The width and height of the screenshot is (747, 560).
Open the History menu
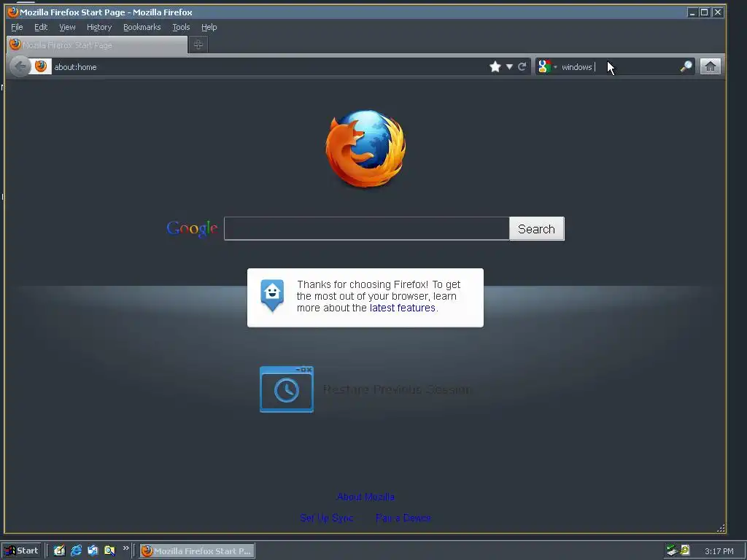click(x=99, y=27)
